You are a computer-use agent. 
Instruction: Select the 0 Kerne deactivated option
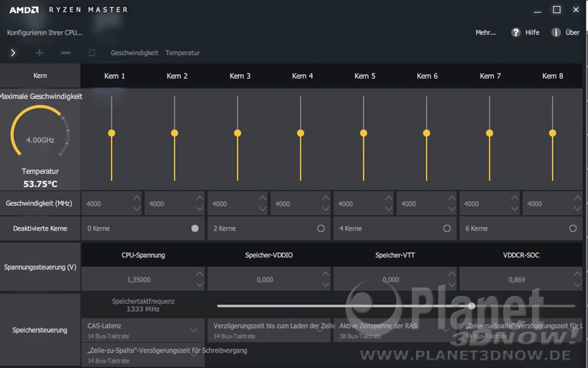(195, 228)
